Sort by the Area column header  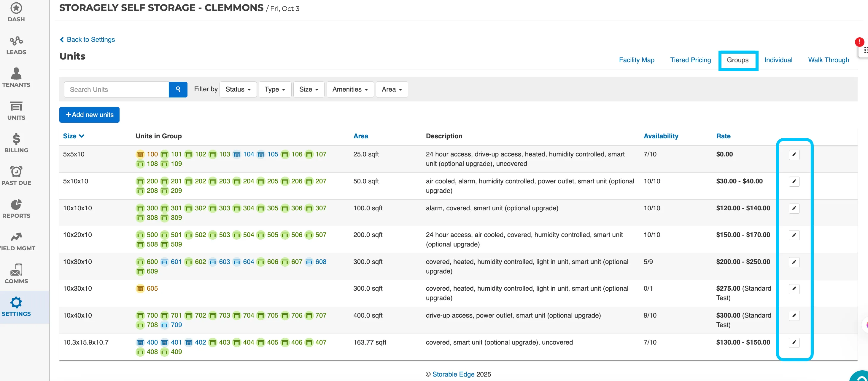[x=360, y=136]
